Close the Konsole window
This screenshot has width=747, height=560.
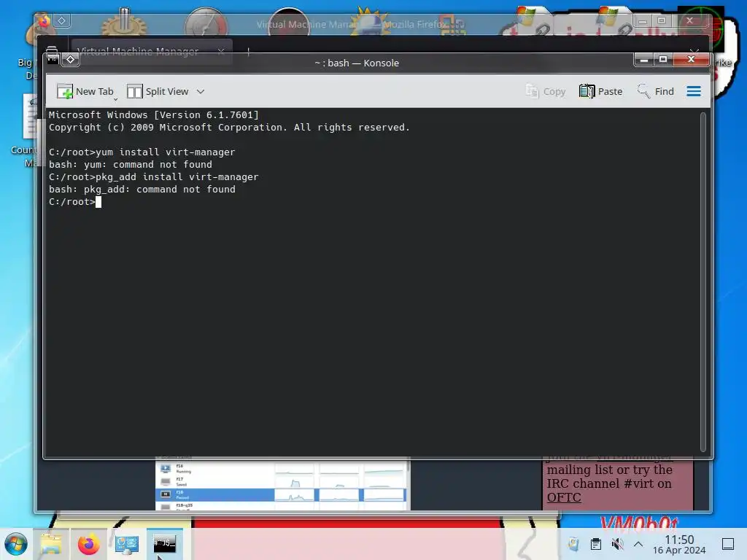point(692,60)
